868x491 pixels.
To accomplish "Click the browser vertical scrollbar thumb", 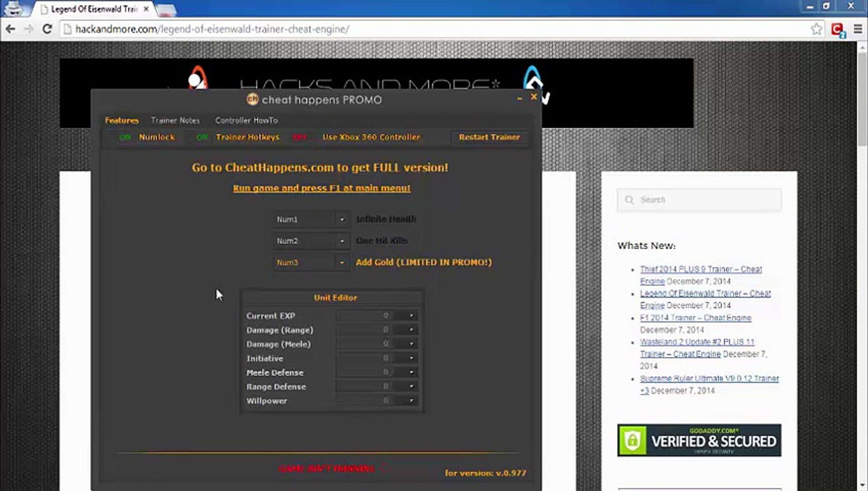I will click(862, 99).
